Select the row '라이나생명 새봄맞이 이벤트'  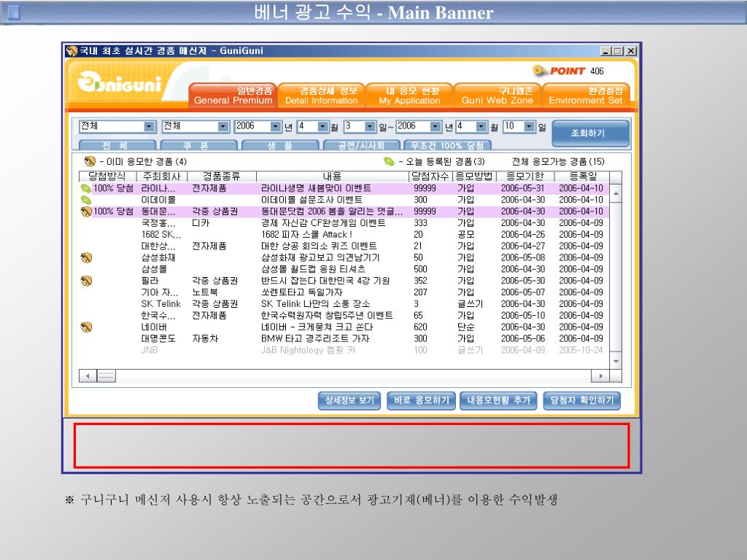click(x=344, y=189)
